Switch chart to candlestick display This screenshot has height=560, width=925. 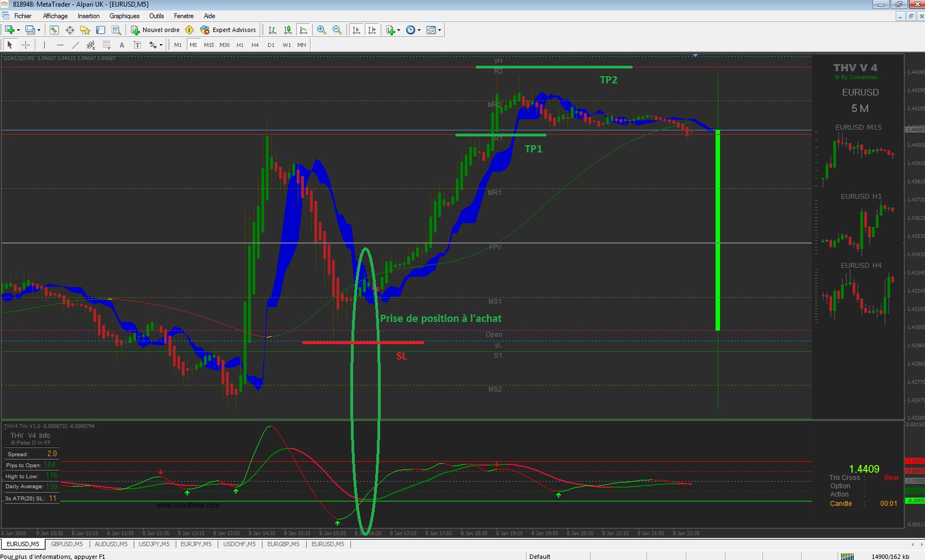pos(288,30)
